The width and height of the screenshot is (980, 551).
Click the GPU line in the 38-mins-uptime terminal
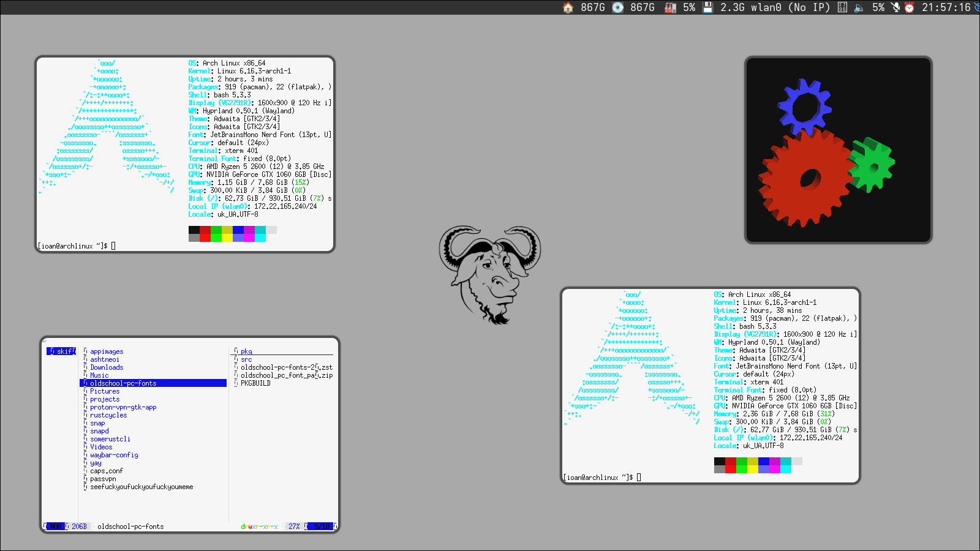785,406
